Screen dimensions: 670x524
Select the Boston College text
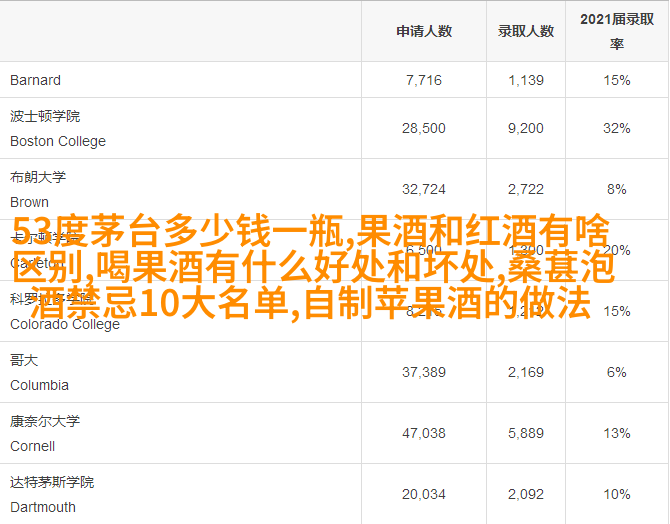coord(58,141)
